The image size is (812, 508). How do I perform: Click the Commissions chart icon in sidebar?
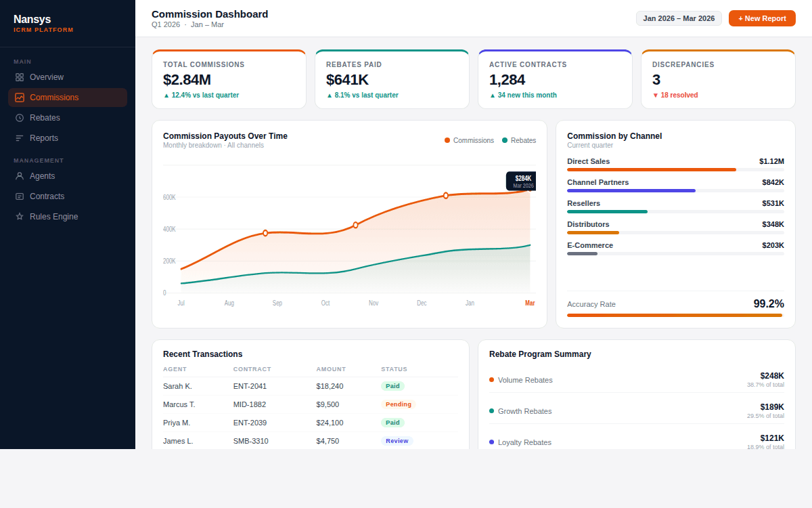pos(20,97)
